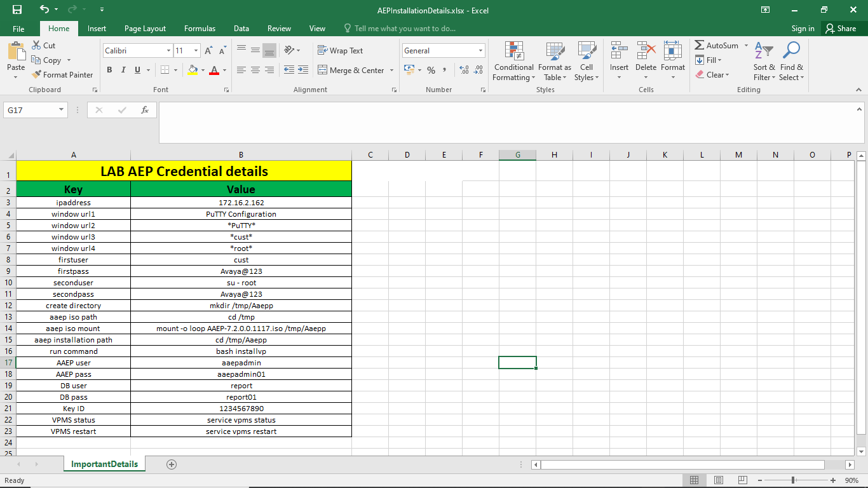The height and width of the screenshot is (488, 868).
Task: Toggle Wrap Text for the cell
Action: point(340,51)
